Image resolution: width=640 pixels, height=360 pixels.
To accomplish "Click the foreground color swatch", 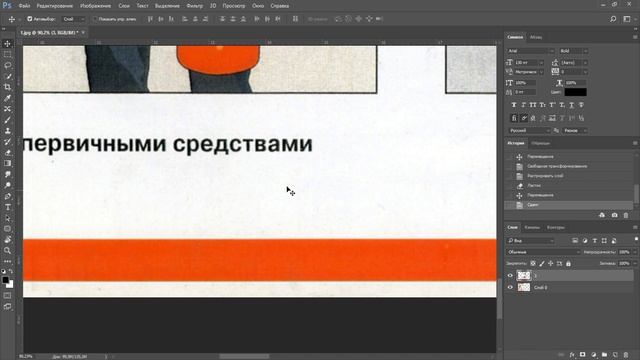I will 5,280.
